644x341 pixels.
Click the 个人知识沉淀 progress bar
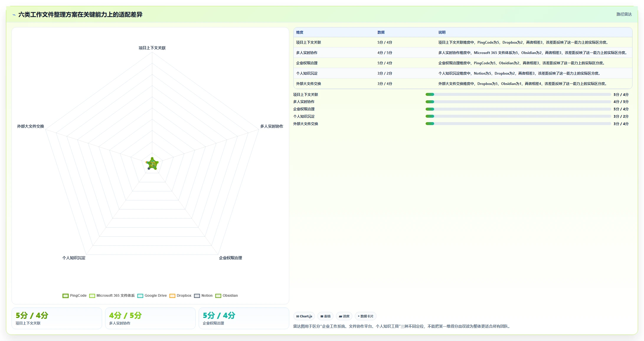pos(518,116)
